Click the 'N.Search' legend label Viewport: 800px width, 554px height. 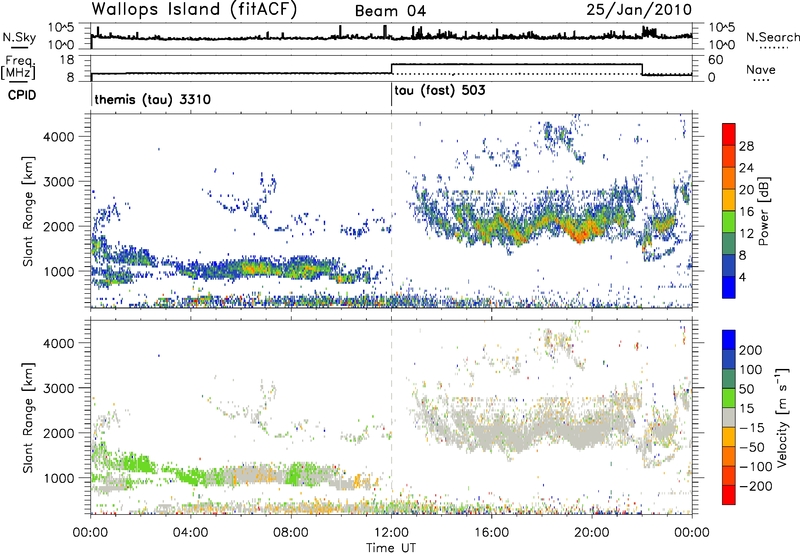pos(772,37)
